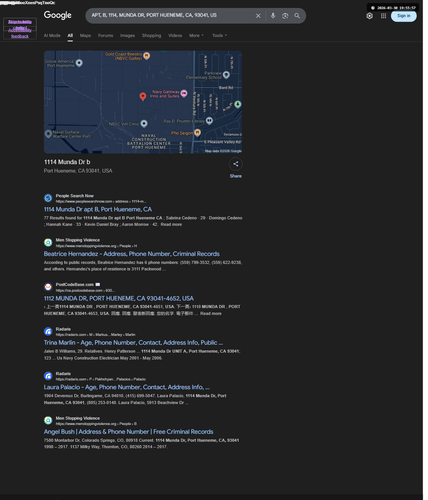Click Read more on PostCodeBase snippet
This screenshot has width=428, height=500.
[x=211, y=313]
